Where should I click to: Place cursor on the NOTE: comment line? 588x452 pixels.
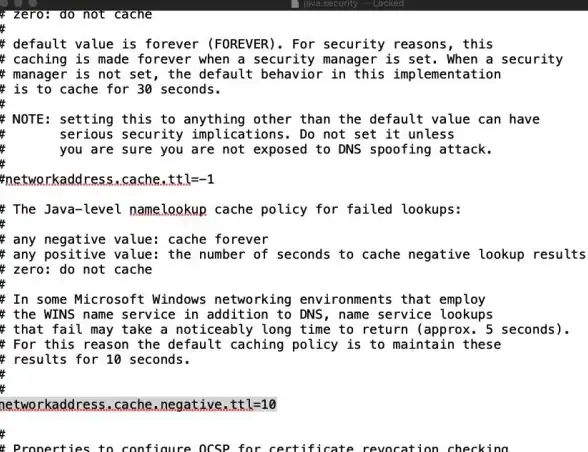pyautogui.click(x=270, y=119)
